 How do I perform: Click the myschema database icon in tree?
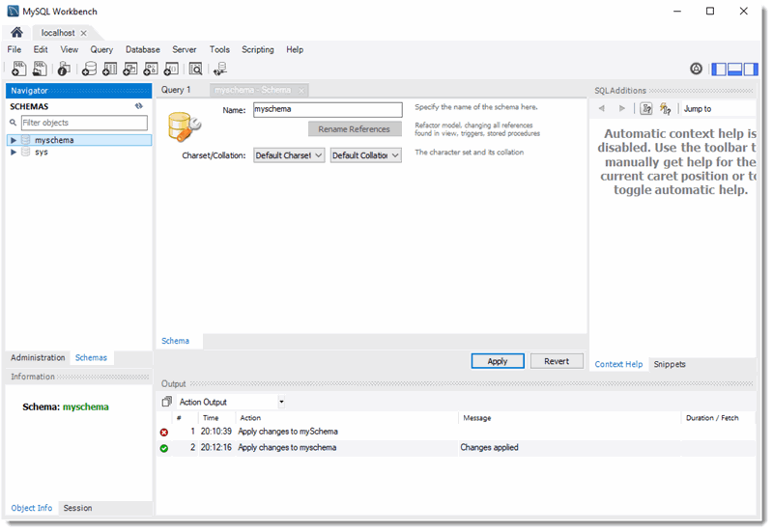(x=26, y=140)
